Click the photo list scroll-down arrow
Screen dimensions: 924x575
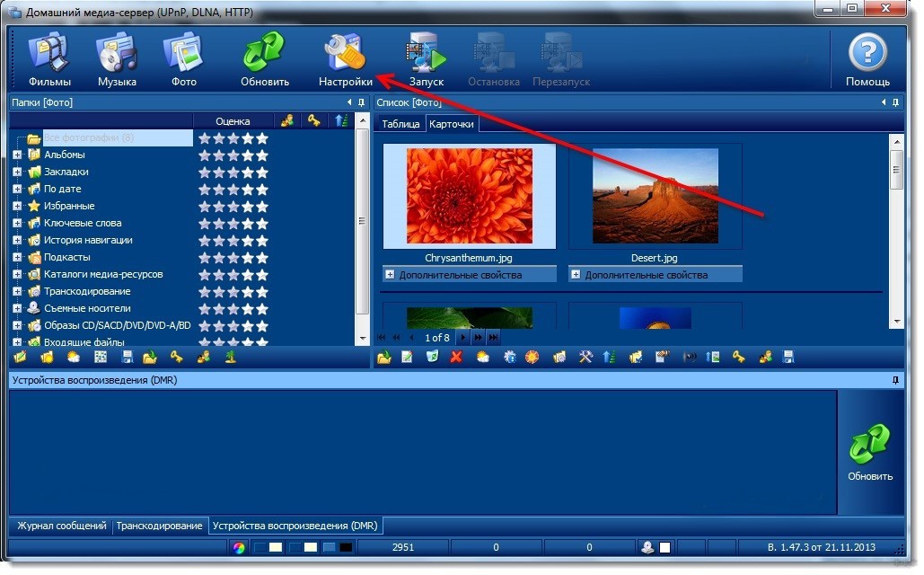pos(896,322)
